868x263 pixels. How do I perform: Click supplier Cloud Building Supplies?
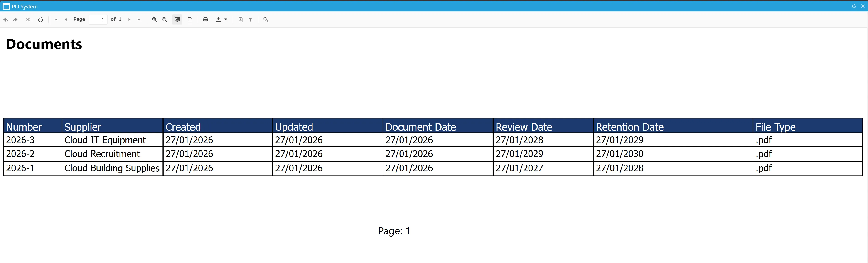[112, 168]
